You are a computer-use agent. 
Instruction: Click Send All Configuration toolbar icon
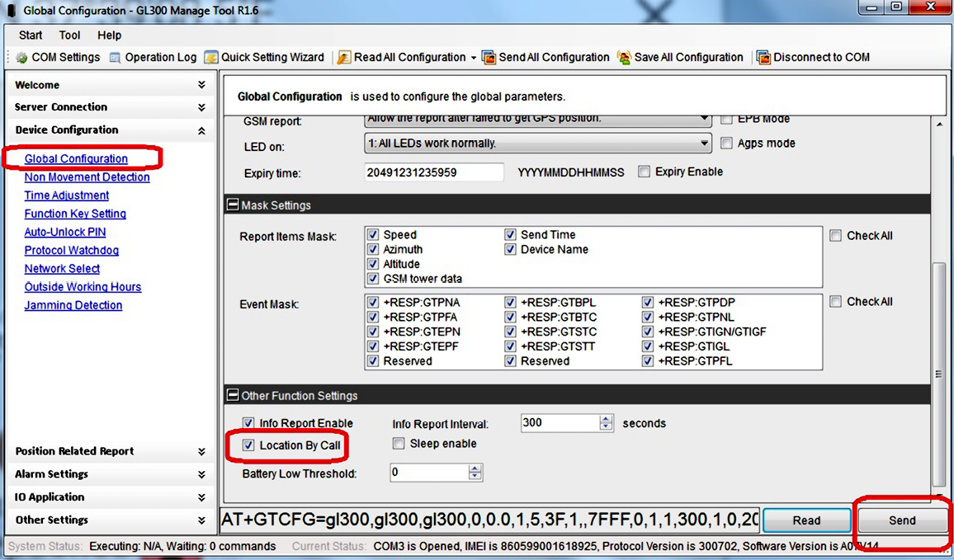(x=489, y=57)
